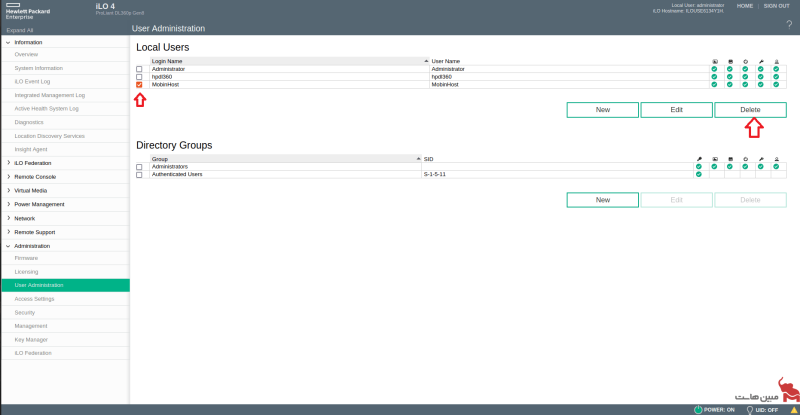The width and height of the screenshot is (800, 415).
Task: Click hpdl360's Virtual Media green checkmark
Action: [730, 77]
